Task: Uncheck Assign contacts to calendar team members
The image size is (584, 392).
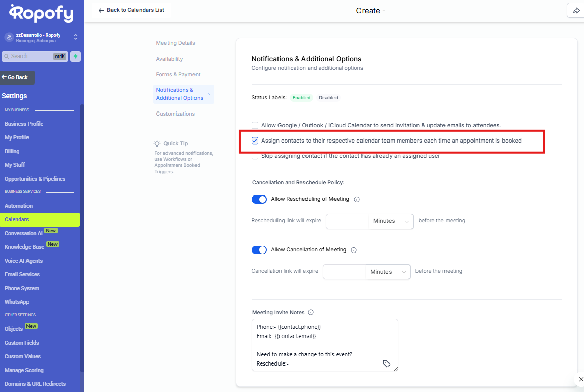Action: [x=255, y=141]
